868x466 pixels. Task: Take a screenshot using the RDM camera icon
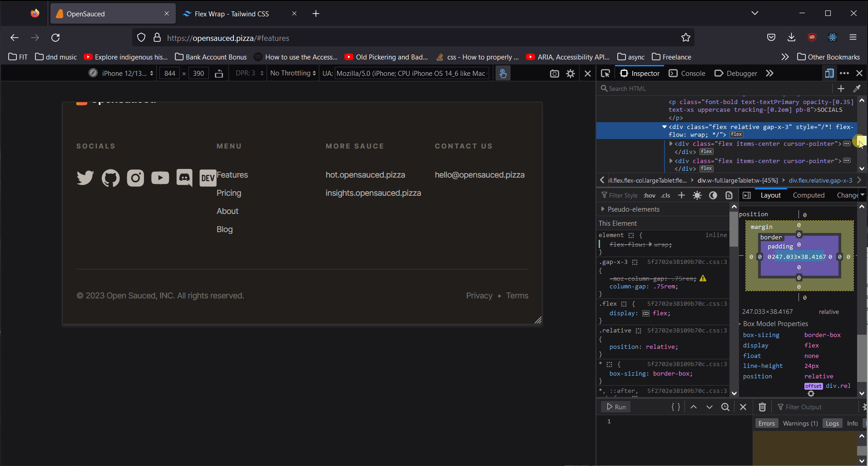(x=554, y=73)
